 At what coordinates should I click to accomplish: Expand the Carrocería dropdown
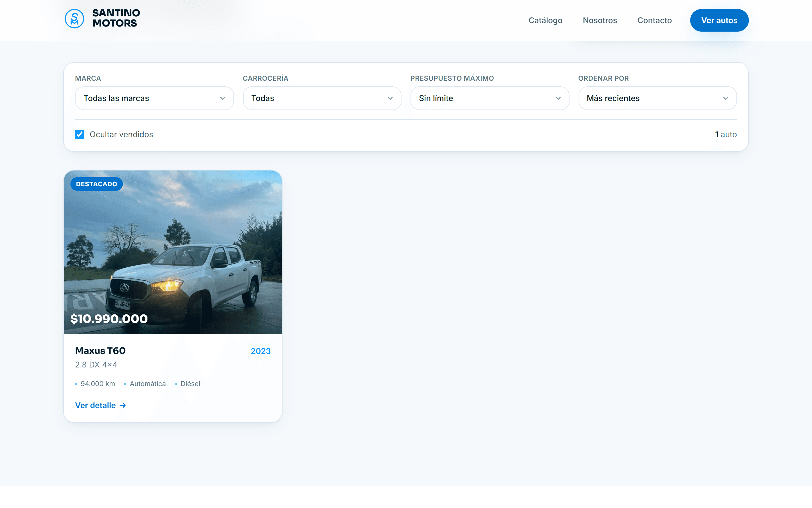[322, 98]
